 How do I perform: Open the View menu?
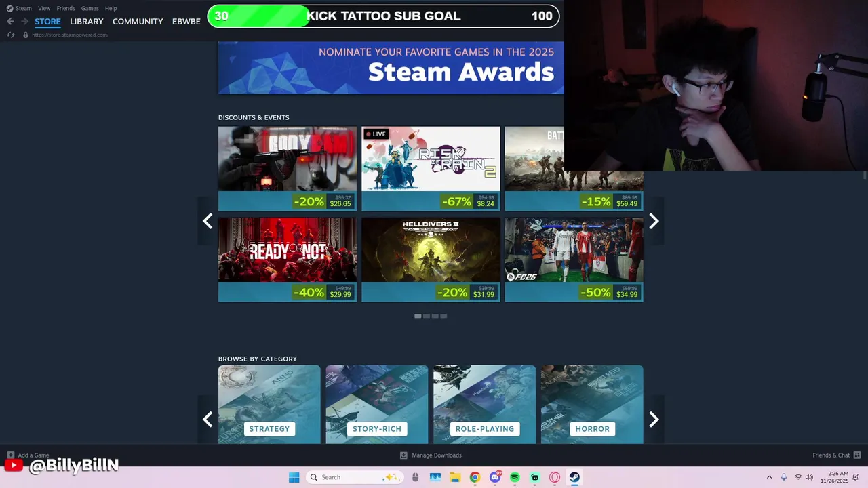44,8
